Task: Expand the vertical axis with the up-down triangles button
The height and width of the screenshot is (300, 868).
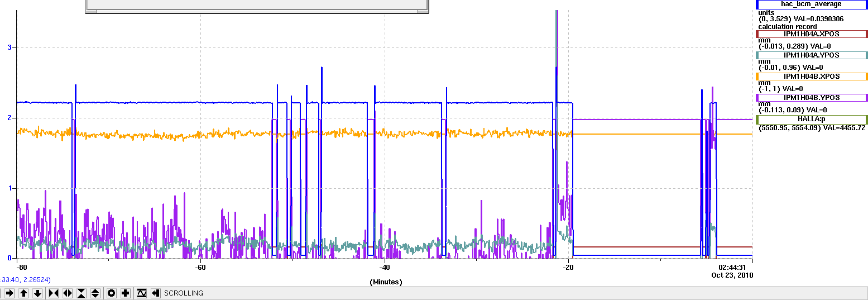Action: (x=95, y=293)
